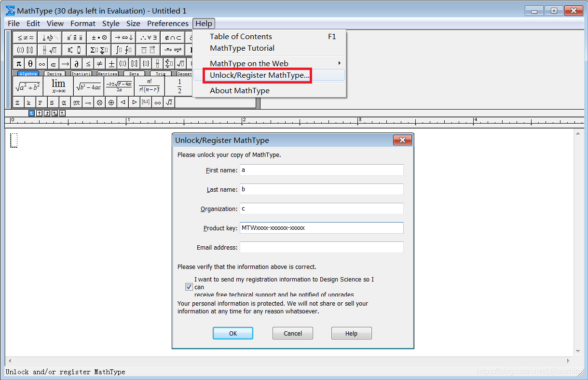
Task: Insert the plus-minus symbol ±
Action: point(111,63)
